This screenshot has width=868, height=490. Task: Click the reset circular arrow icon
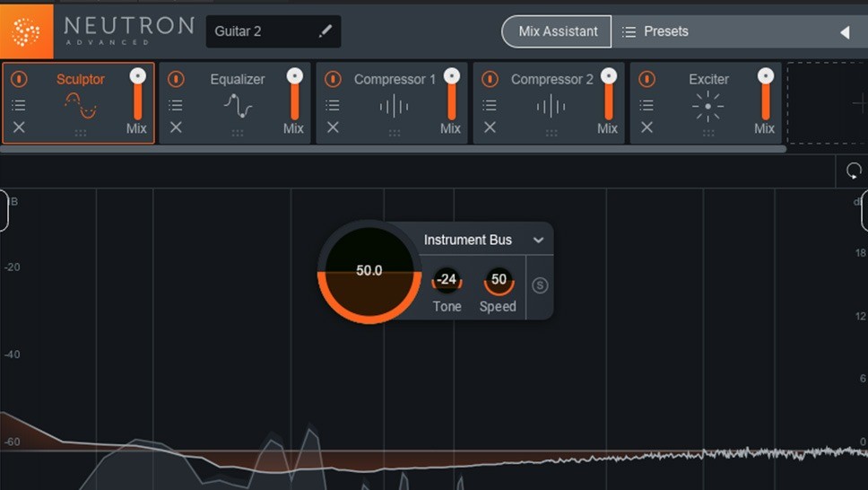pyautogui.click(x=853, y=171)
